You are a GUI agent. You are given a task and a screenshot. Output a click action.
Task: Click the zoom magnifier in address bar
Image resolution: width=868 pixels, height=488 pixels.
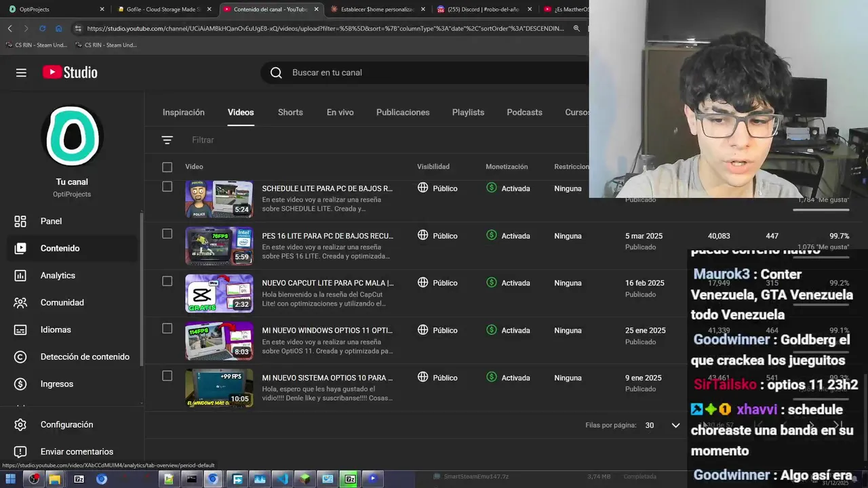(x=576, y=28)
